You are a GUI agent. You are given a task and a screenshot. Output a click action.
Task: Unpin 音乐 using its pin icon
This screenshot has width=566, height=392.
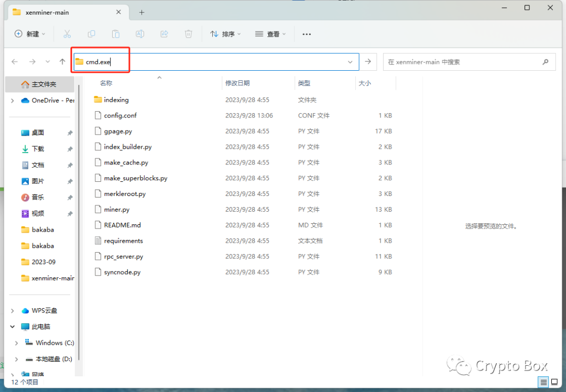point(70,198)
